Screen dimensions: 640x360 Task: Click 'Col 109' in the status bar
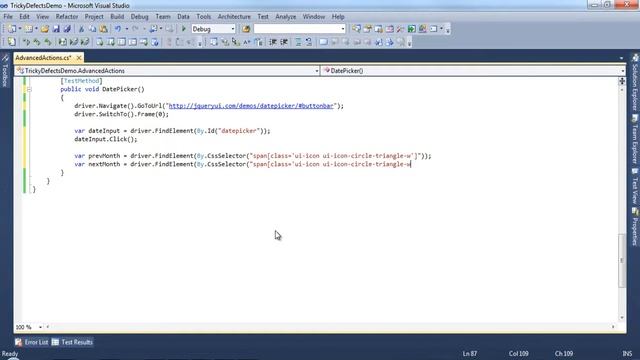[518, 353]
